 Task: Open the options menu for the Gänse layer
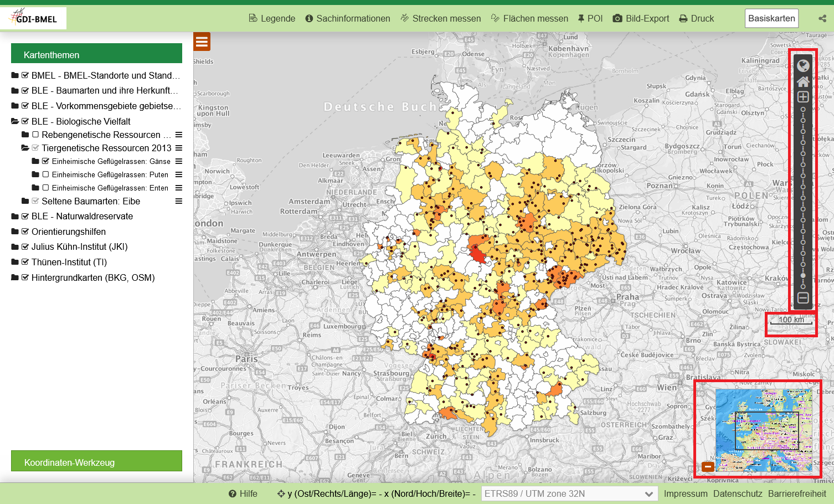pyautogui.click(x=179, y=161)
